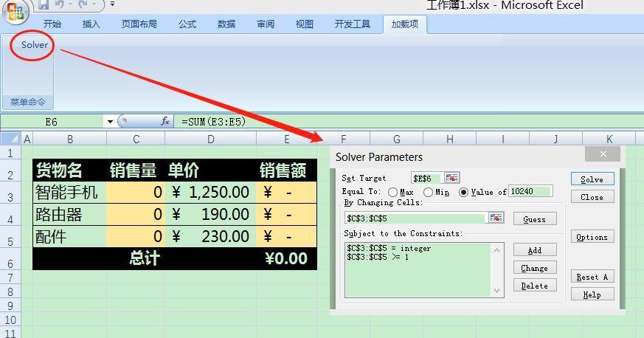
Task: Switch to the 插入 ribbon tab
Action: tap(91, 24)
